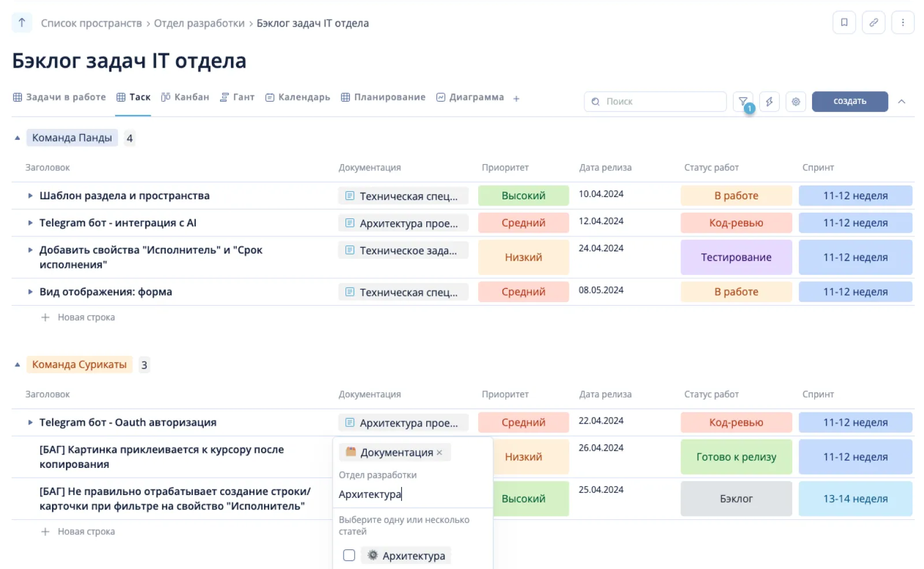This screenshot has height=569, width=924.
Task: Open the Гант view tab
Action: coord(237,97)
